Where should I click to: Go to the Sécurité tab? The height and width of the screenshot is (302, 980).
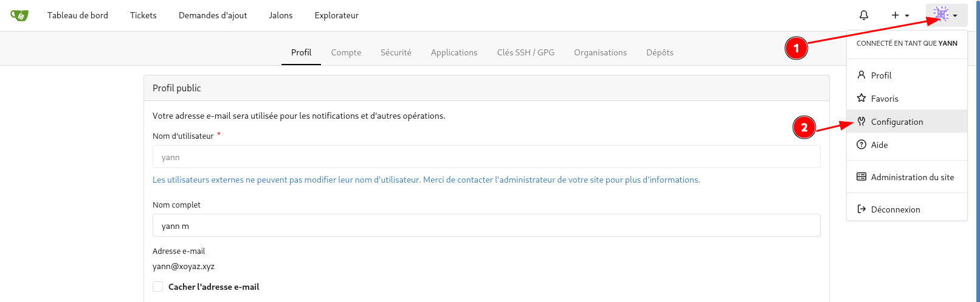click(x=396, y=52)
